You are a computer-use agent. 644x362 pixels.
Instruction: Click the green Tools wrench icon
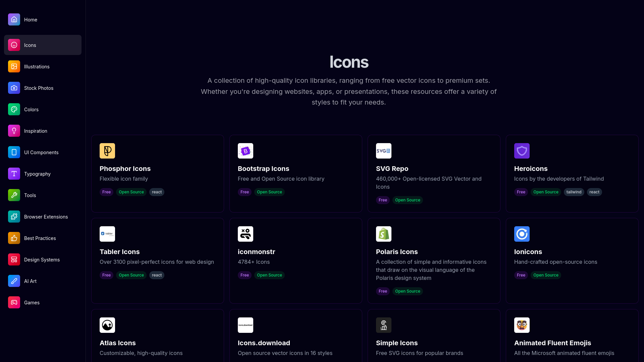[14, 195]
